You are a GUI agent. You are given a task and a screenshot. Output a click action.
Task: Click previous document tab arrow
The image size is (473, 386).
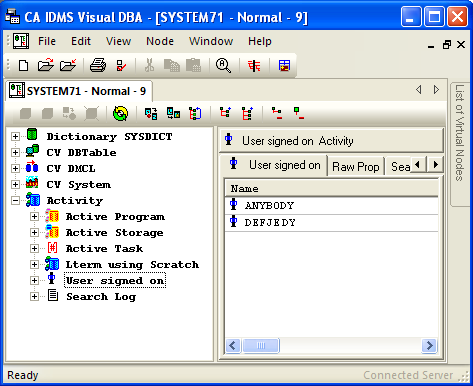coord(419,90)
